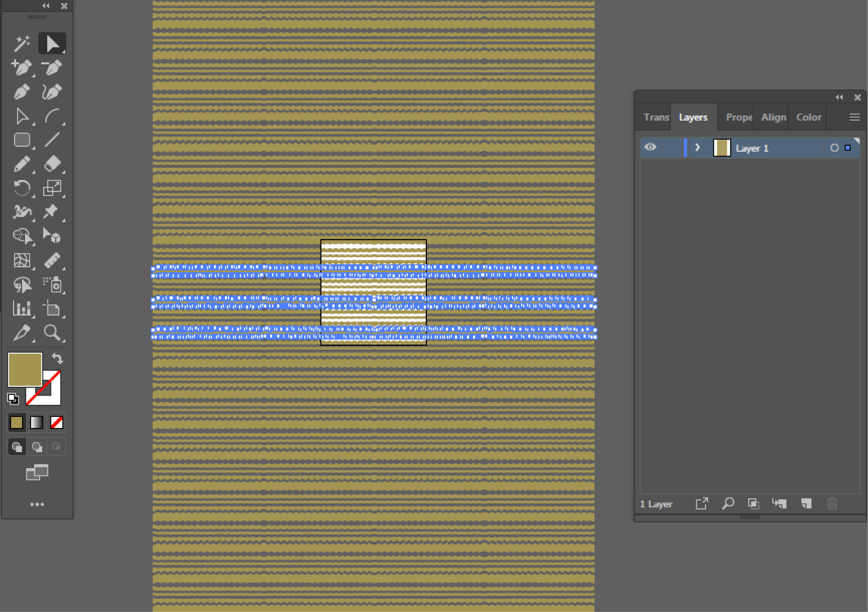Open the Color tab
This screenshot has width=868, height=612.
pyautogui.click(x=808, y=117)
